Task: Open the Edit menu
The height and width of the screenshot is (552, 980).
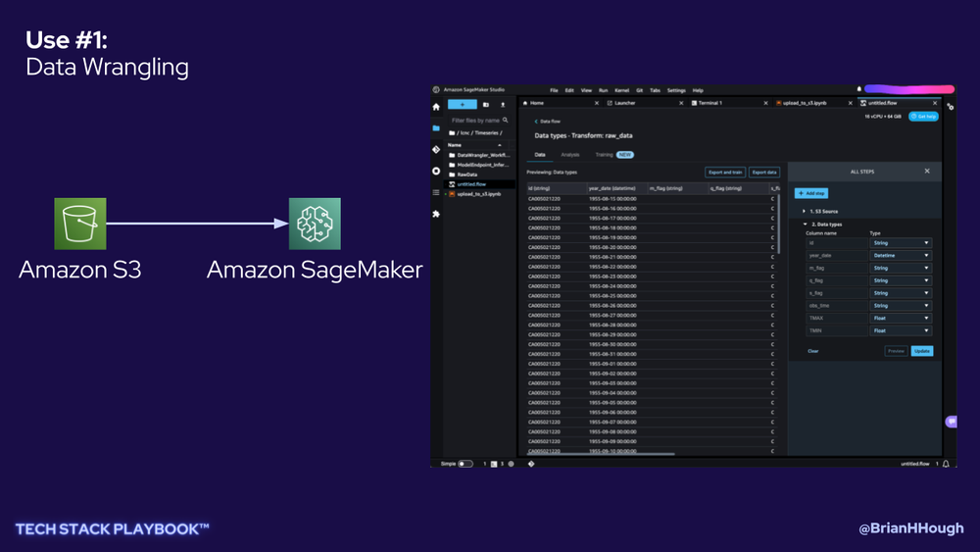Action: coord(569,90)
